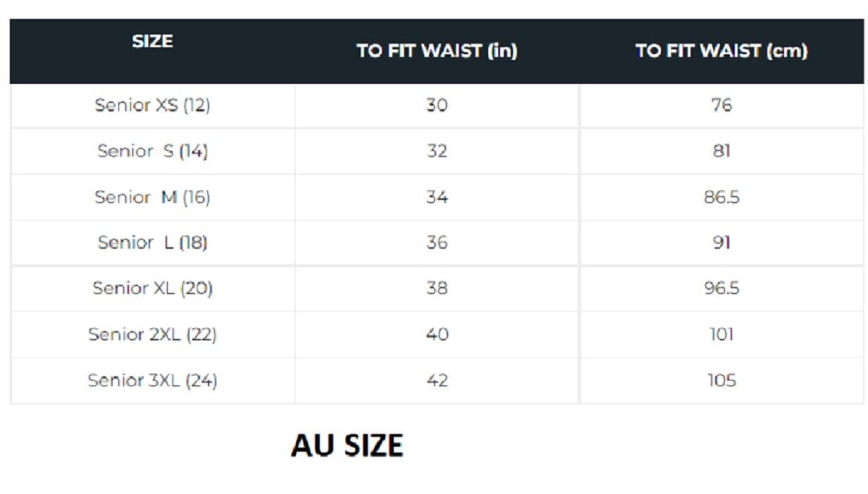Click the 42 inch waist value

(x=437, y=381)
